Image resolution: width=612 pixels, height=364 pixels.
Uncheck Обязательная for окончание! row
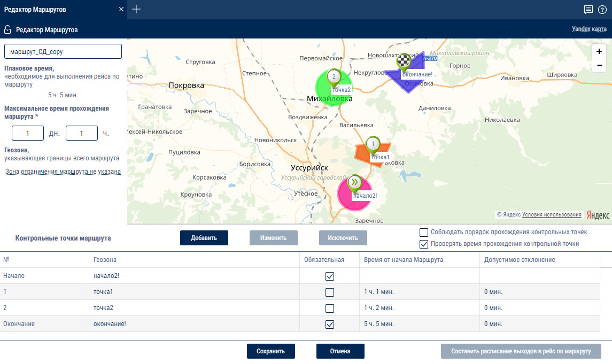(x=330, y=324)
